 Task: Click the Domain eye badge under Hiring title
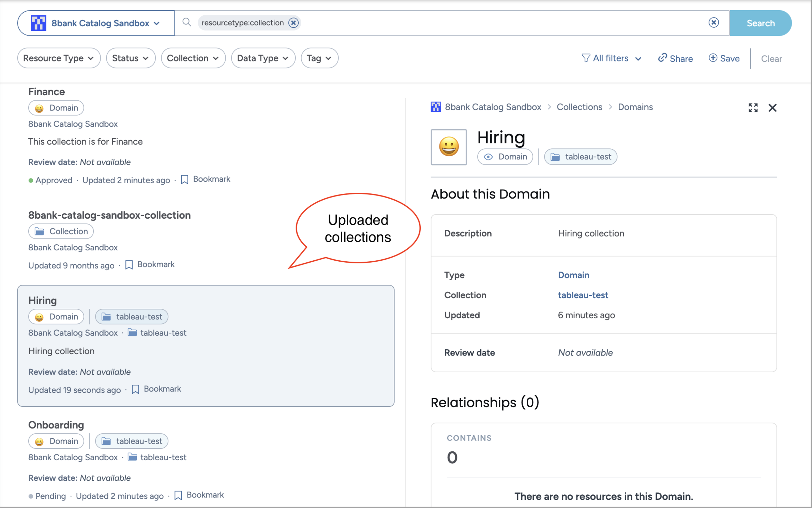(x=505, y=157)
